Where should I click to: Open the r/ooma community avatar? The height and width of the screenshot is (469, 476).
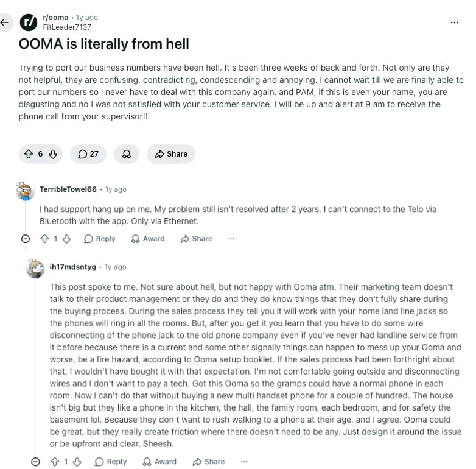pyautogui.click(x=29, y=23)
